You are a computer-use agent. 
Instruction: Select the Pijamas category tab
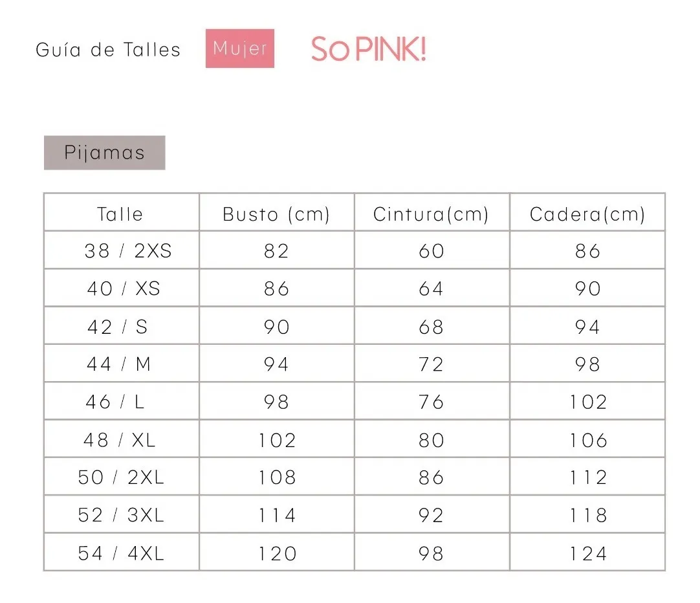coord(104,153)
